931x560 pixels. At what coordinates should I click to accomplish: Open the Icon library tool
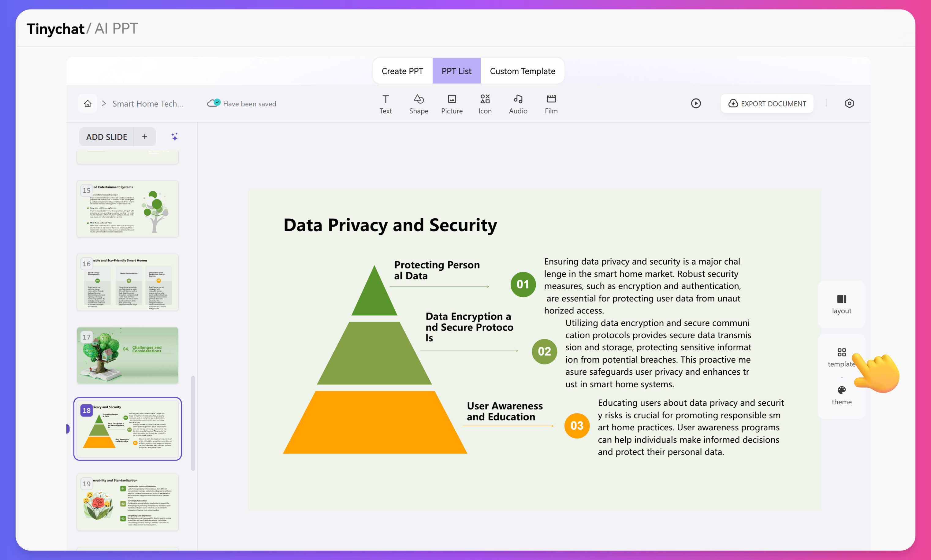485,104
